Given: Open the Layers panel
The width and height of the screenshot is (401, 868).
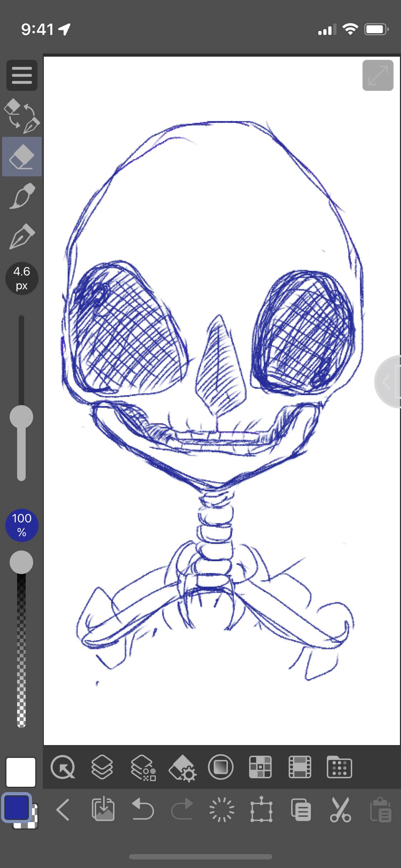Looking at the screenshot, I should point(102,767).
